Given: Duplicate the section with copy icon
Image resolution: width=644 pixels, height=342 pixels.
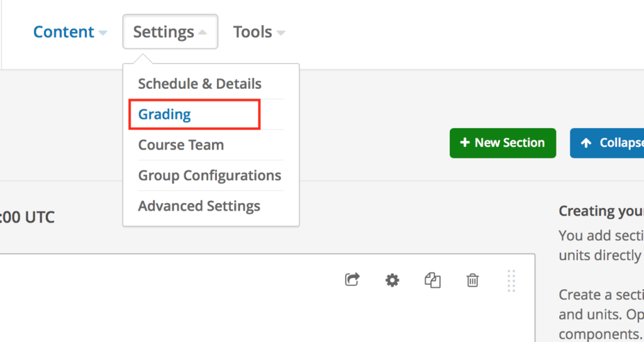Looking at the screenshot, I should (x=433, y=280).
